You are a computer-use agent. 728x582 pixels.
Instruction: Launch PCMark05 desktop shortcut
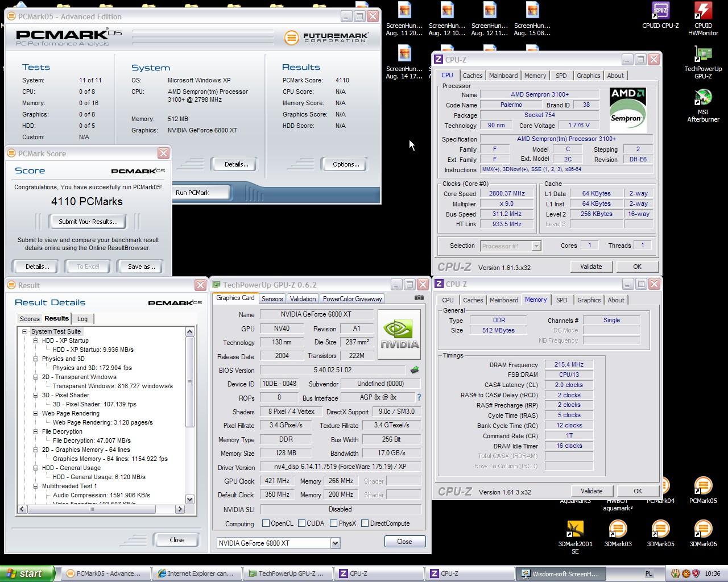703,490
